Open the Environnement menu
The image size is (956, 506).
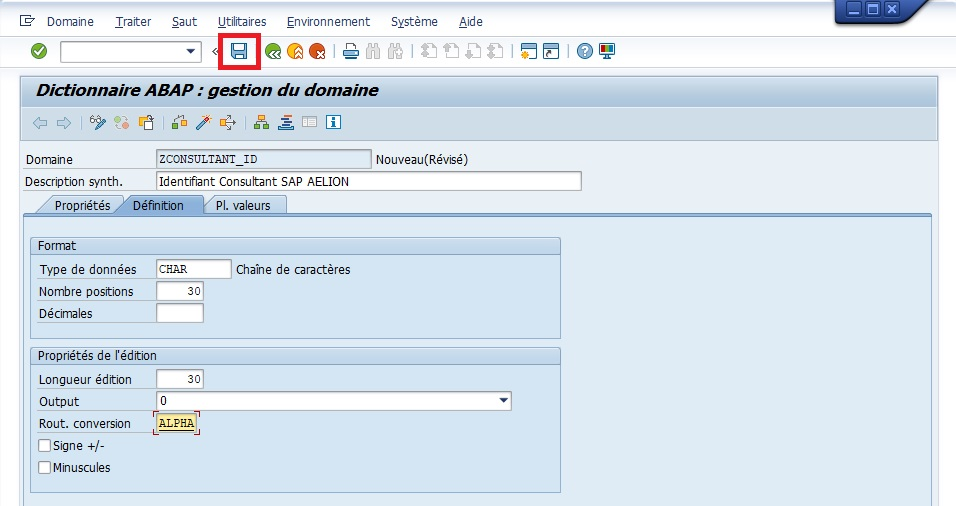(x=327, y=21)
